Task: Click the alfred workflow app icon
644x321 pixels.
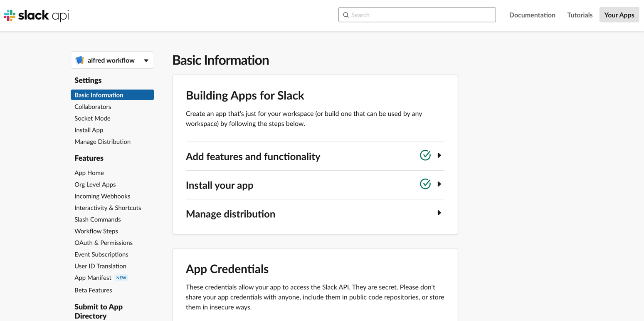Action: 79,60
